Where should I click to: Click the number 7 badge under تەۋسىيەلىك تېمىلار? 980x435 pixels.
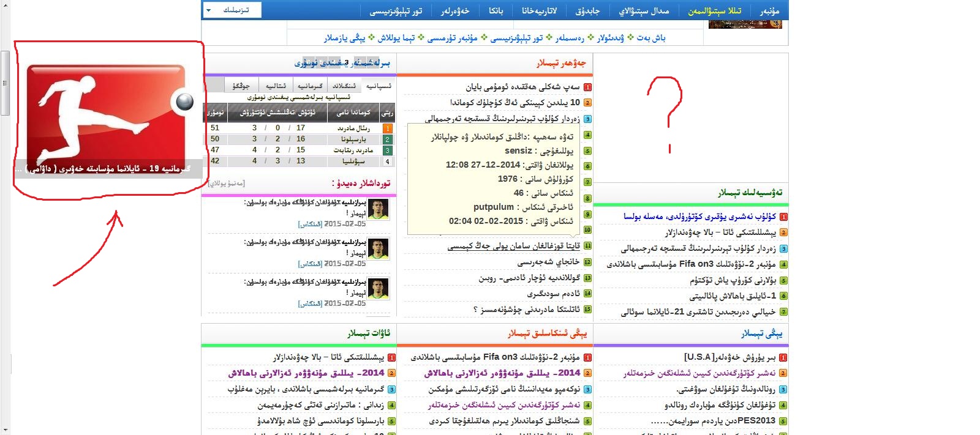(783, 312)
